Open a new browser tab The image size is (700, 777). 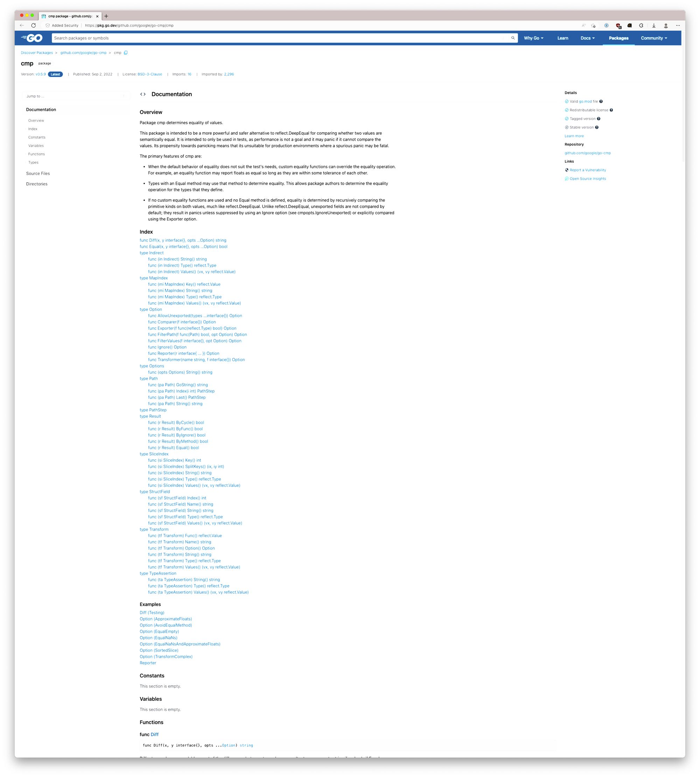click(106, 16)
